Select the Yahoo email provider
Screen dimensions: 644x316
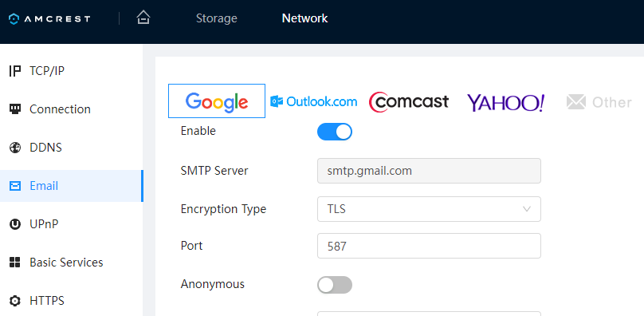[506, 102]
